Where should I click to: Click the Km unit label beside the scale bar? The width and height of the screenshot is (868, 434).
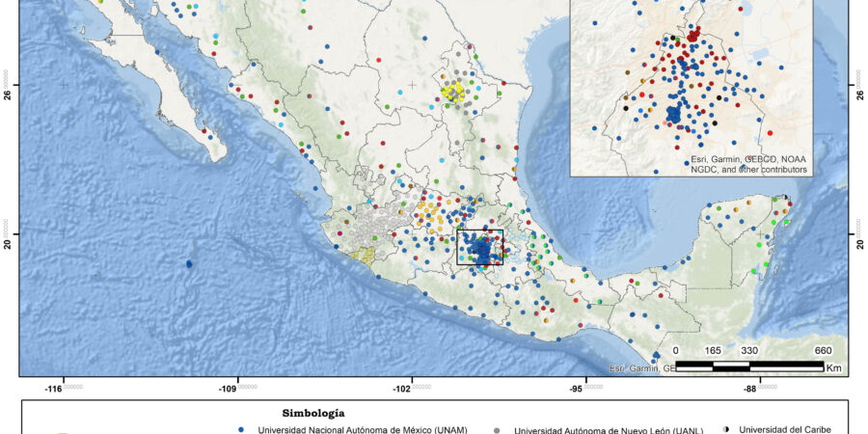834,367
